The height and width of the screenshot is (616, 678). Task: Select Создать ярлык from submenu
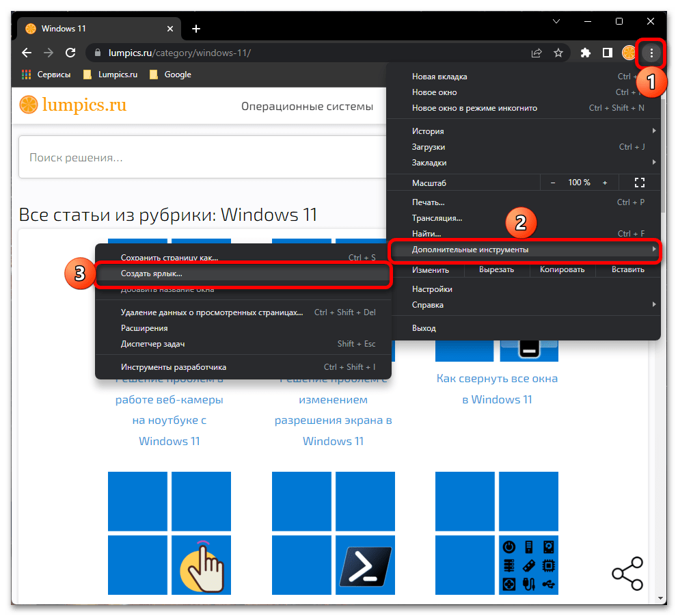pos(243,273)
